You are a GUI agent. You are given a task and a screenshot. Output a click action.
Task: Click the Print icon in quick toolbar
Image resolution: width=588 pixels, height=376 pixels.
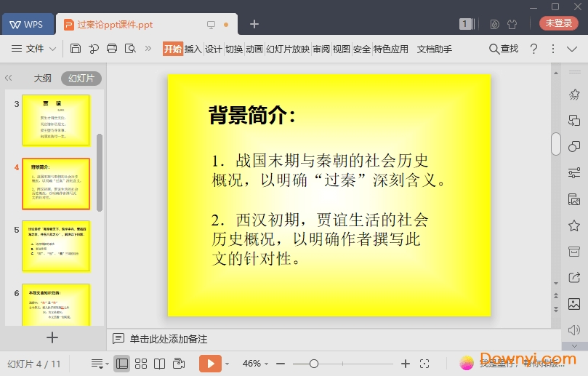click(x=112, y=49)
